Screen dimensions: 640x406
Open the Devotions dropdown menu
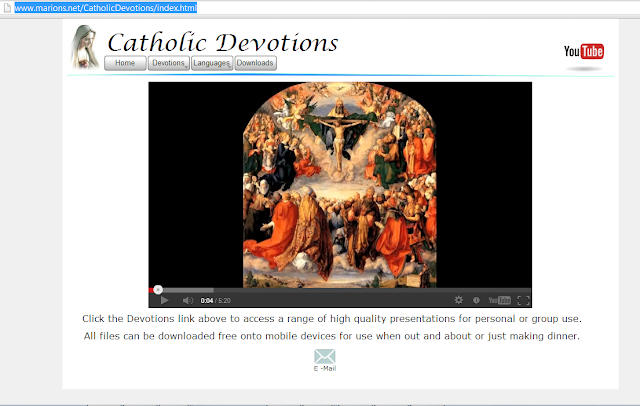pyautogui.click(x=169, y=63)
